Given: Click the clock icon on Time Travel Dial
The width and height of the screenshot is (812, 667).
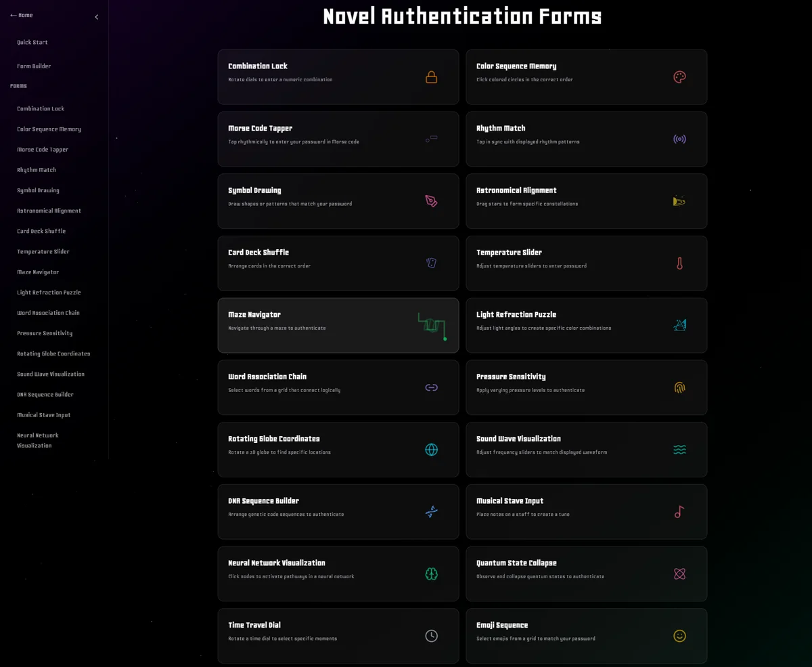Looking at the screenshot, I should point(431,636).
